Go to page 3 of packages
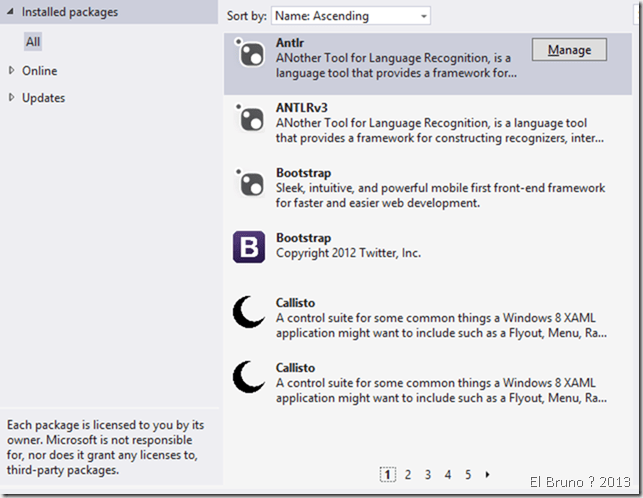The width and height of the screenshot is (643, 498). point(427,474)
